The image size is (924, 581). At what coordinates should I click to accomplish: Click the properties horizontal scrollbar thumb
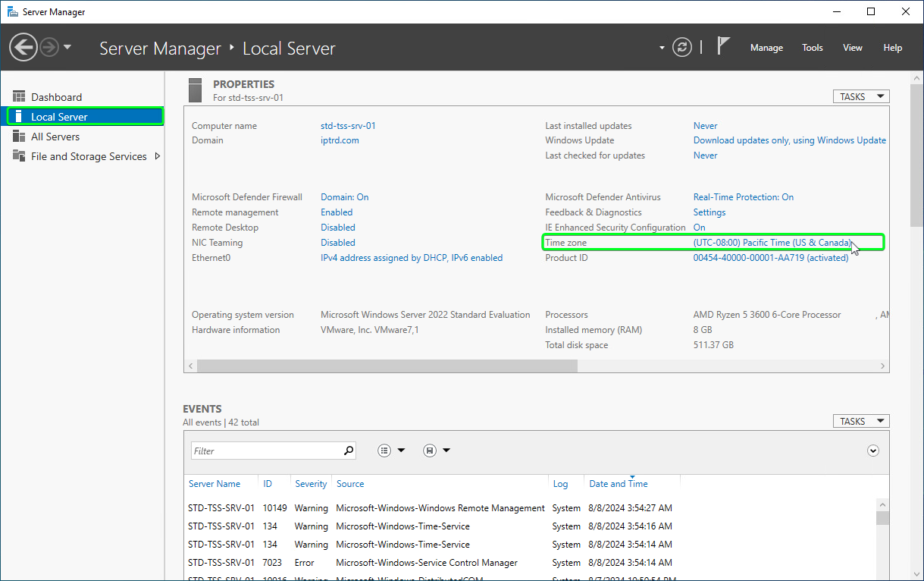[387, 366]
